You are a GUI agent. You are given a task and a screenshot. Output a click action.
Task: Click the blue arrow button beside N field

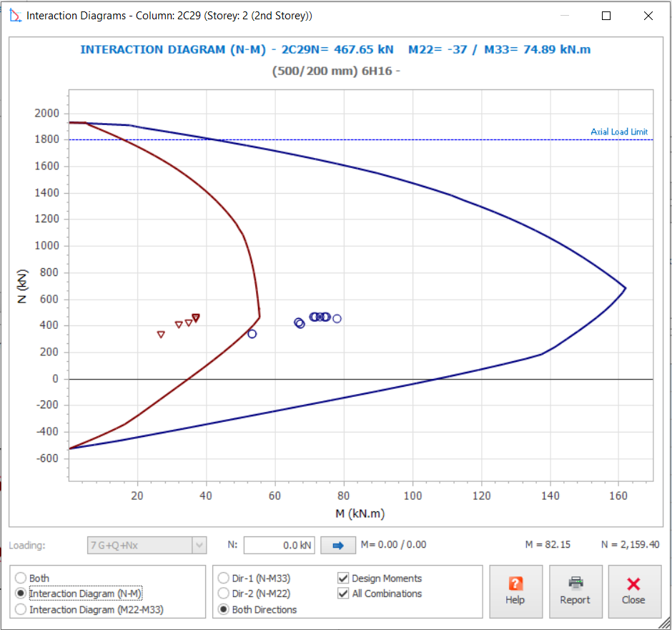click(338, 546)
